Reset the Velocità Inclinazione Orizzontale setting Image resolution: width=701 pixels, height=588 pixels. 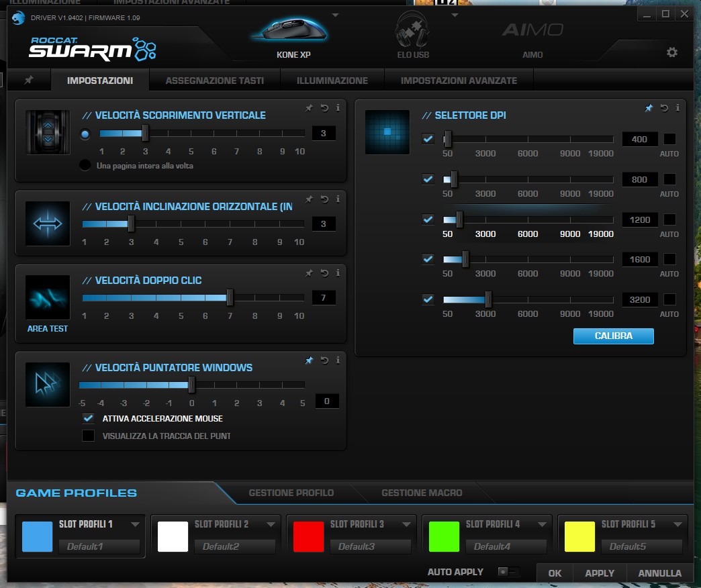(324, 199)
